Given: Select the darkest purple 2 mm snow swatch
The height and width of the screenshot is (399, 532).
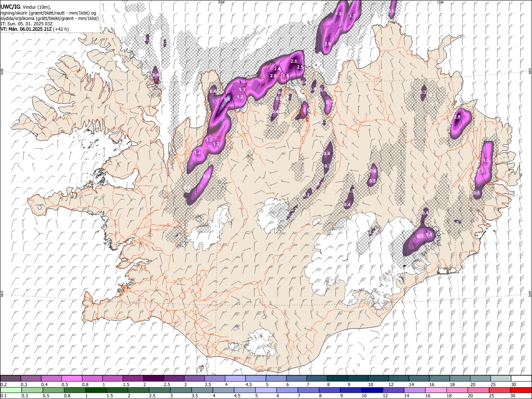Looking at the screenshot, I should pos(153,378).
